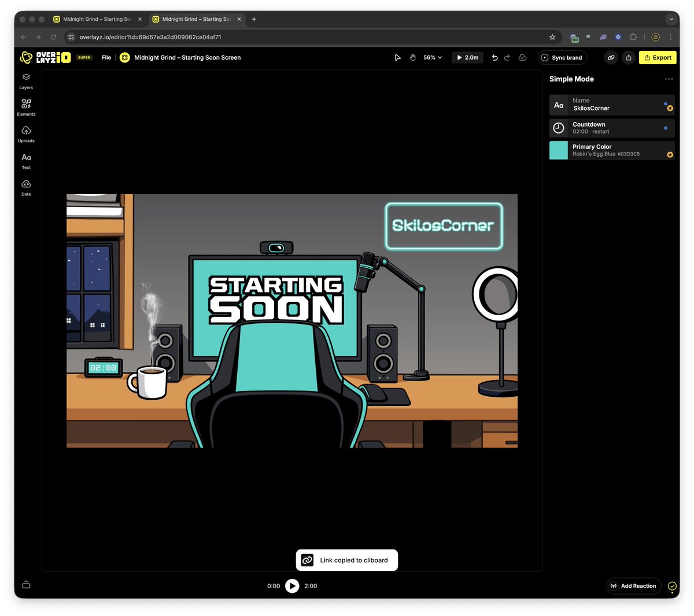694x616 pixels.
Task: Click the Simple Mode heading
Action: pyautogui.click(x=571, y=79)
